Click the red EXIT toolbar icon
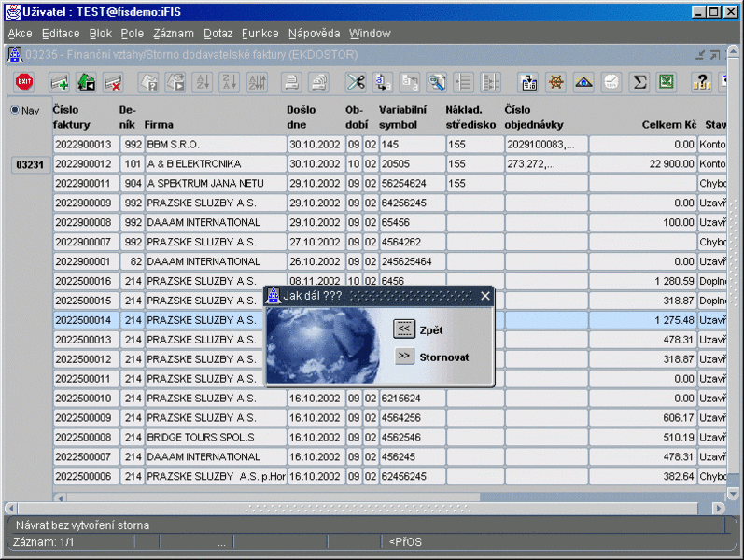This screenshot has width=744, height=560. click(x=24, y=82)
